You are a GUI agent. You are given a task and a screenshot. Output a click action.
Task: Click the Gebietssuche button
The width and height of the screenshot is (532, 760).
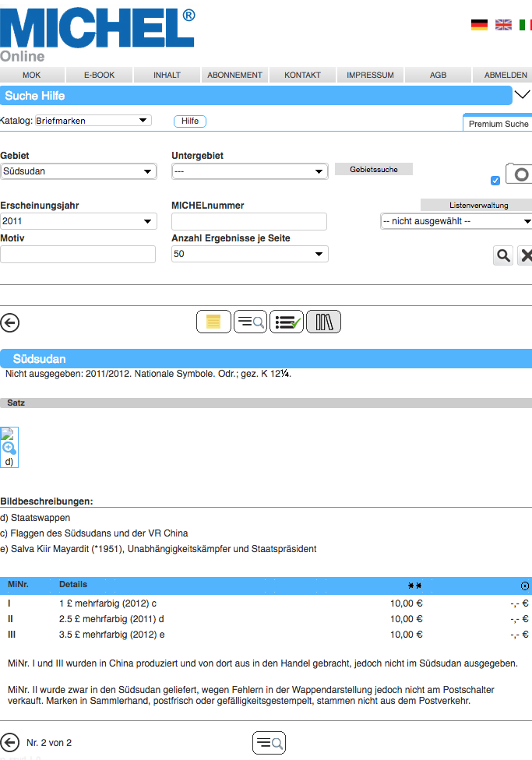tap(373, 169)
